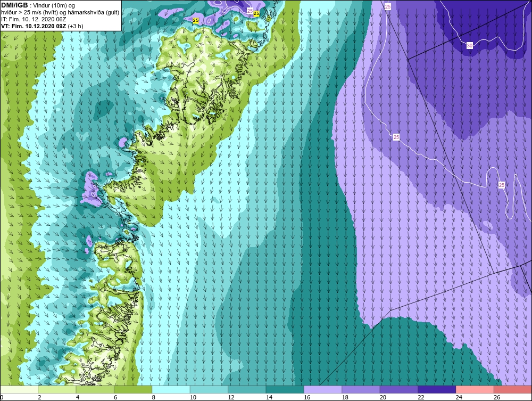
Task: Select the 16–18 m/s lavender legend swatch
Action: pyautogui.click(x=323, y=389)
